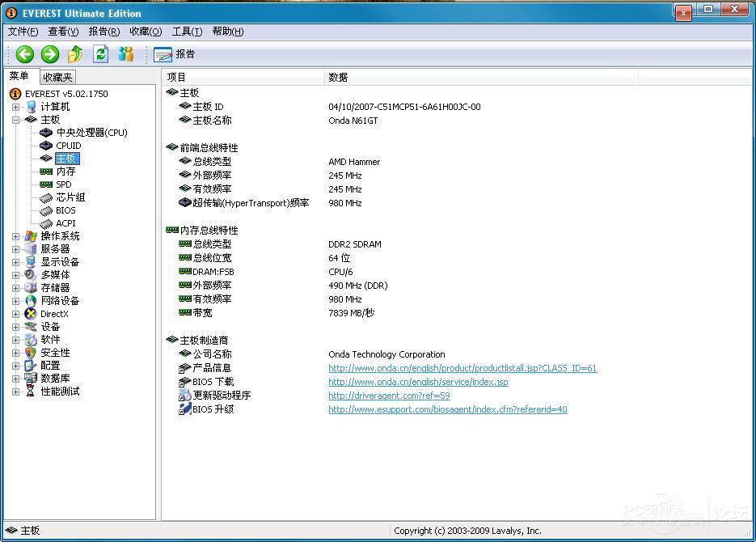This screenshot has width=756, height=542.
Task: Open the 文件(F) menu
Action: pos(23,32)
